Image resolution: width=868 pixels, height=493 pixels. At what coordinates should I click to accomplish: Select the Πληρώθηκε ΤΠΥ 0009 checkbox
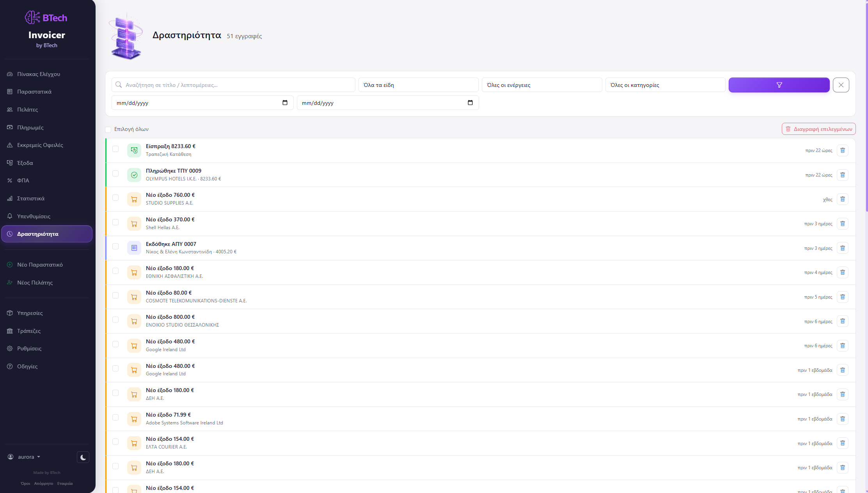(x=115, y=173)
